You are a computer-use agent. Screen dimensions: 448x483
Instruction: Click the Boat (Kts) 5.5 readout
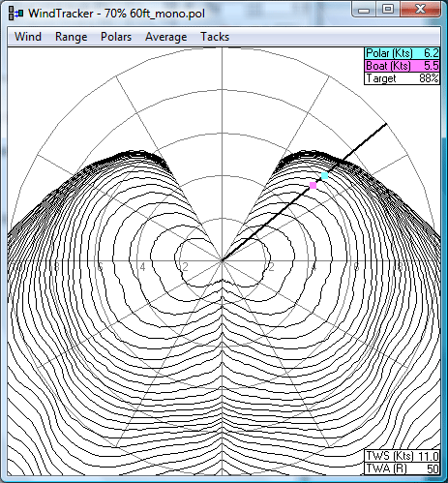click(x=403, y=66)
